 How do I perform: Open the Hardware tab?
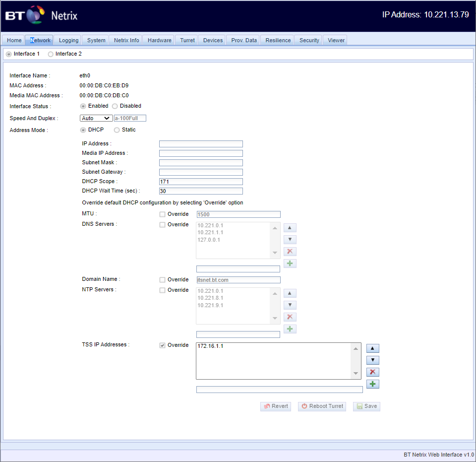159,40
